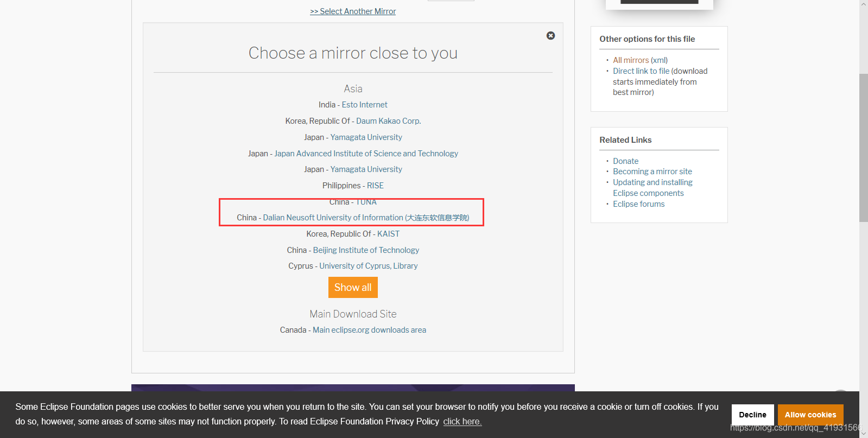Select Dalian Neusoft University of Information mirror
The width and height of the screenshot is (868, 438).
366,218
